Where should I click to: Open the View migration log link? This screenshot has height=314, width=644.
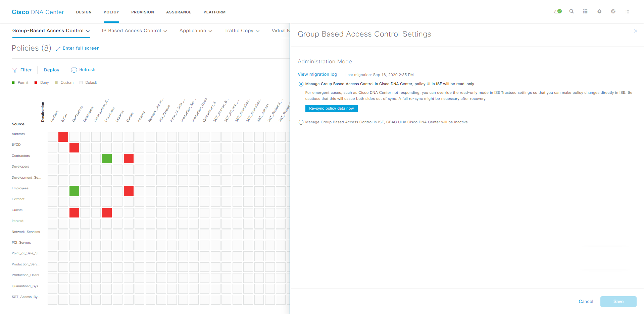tap(317, 74)
